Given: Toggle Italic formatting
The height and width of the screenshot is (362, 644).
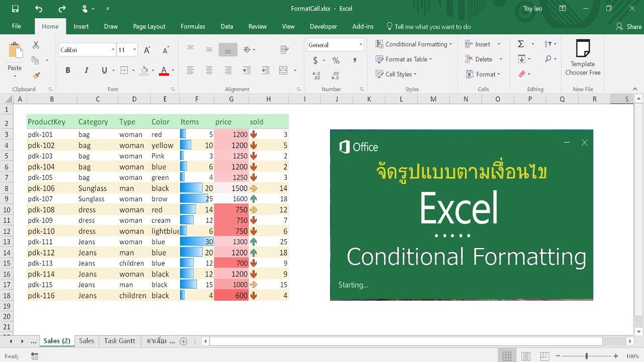Looking at the screenshot, I should [86, 70].
